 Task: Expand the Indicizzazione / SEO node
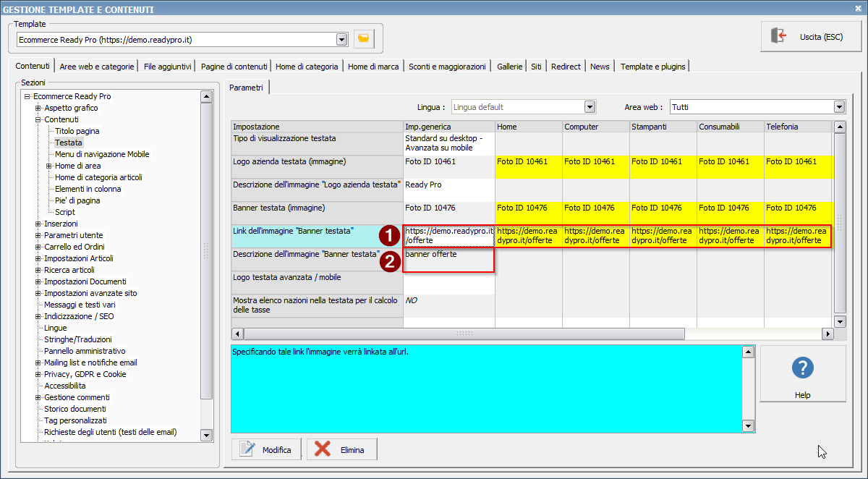[38, 316]
